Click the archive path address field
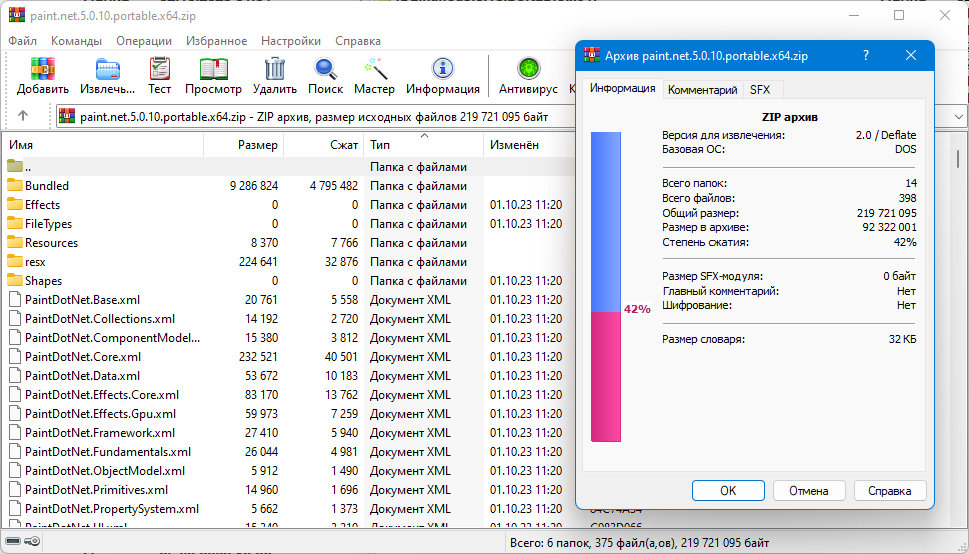This screenshot has width=969, height=554. 315,116
